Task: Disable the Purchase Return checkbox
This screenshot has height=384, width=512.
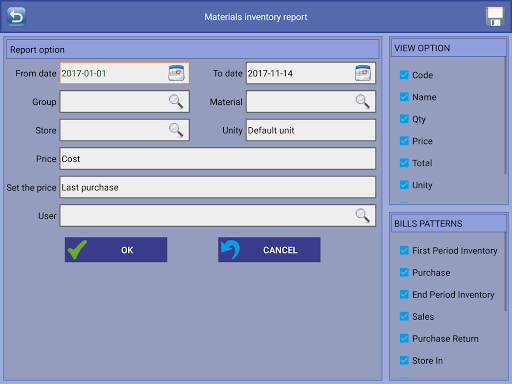Action: [x=404, y=338]
